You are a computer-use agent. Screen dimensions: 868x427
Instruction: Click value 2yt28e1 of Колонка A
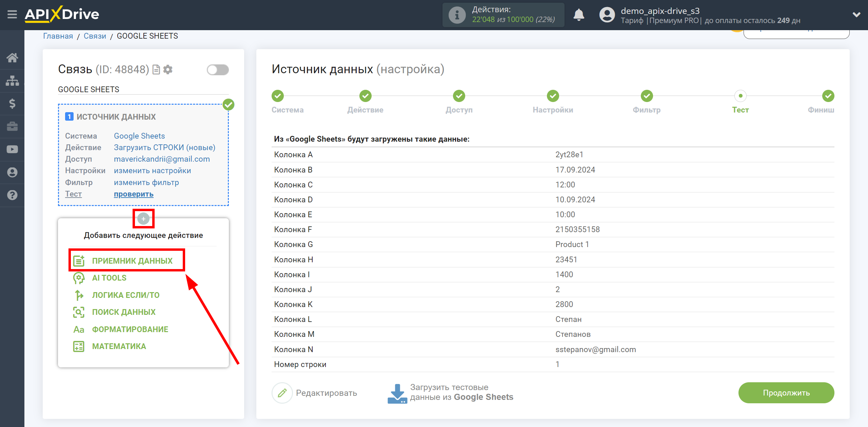tap(569, 155)
